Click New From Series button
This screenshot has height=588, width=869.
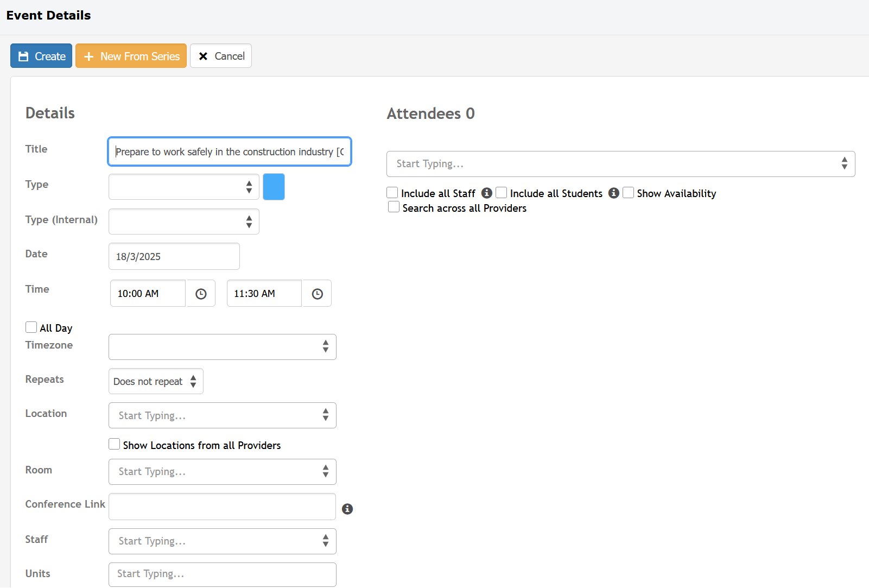click(131, 56)
